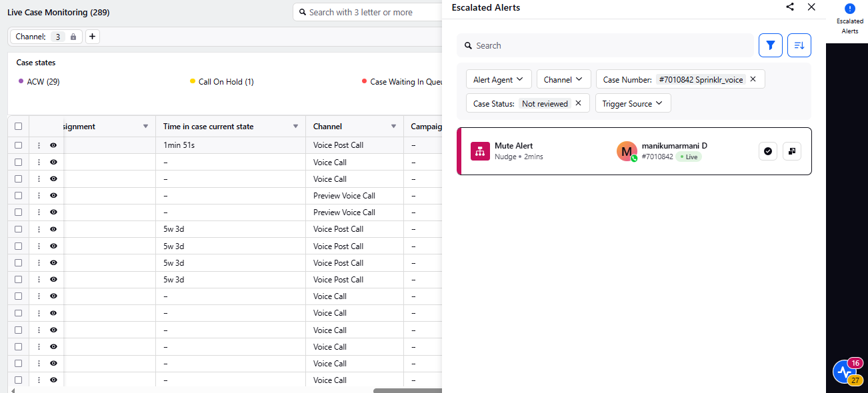
Task: Remove the Case Number filter chip
Action: (x=753, y=79)
